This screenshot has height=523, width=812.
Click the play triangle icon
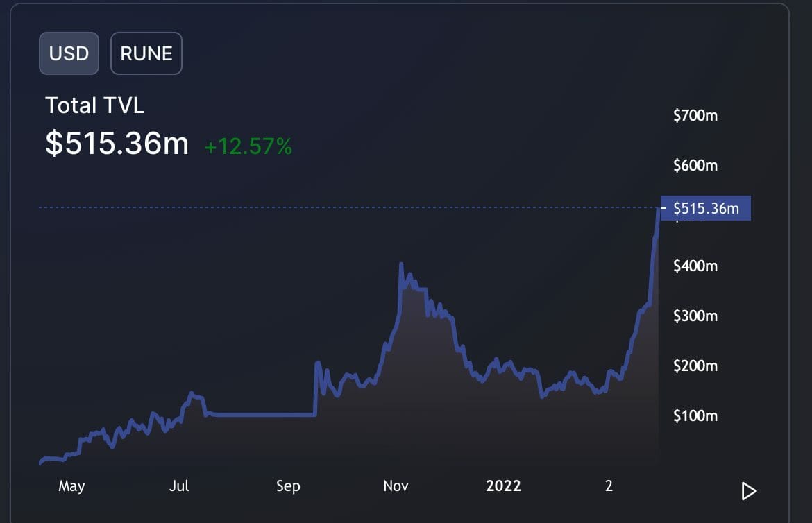click(x=748, y=491)
